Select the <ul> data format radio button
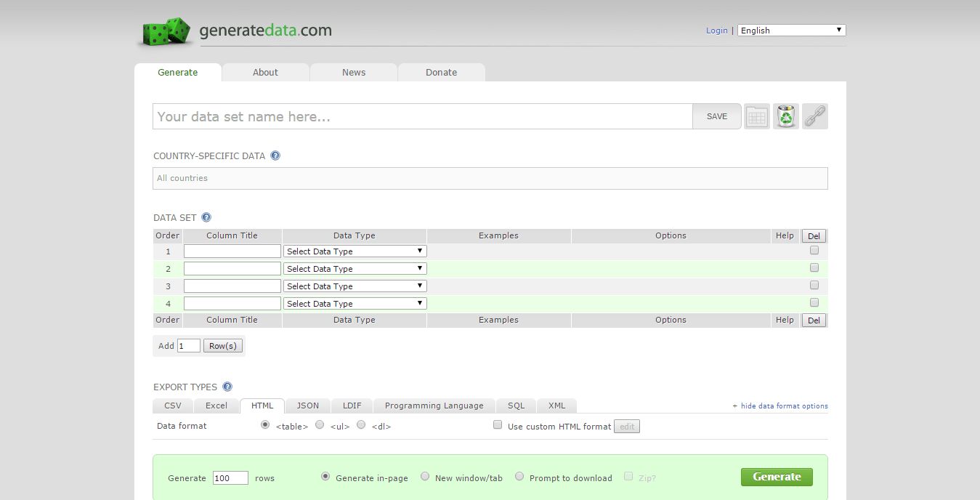The image size is (980, 500). click(320, 424)
